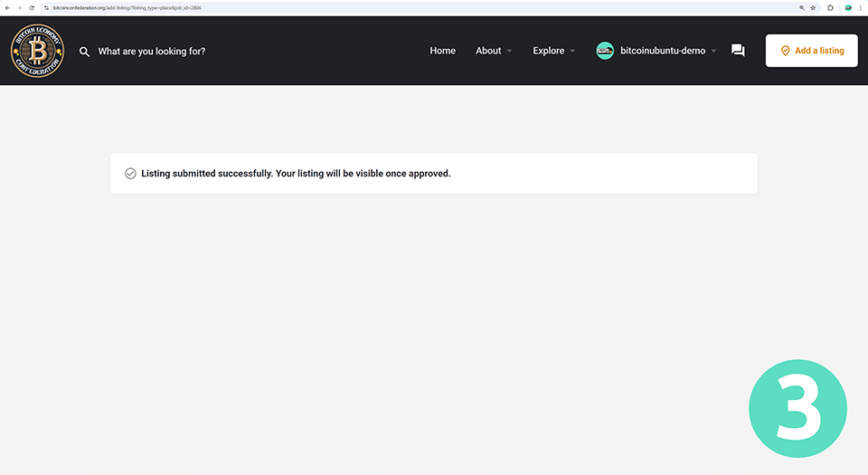This screenshot has height=475, width=868.
Task: Reload the page with browser refresh
Action: [32, 7]
